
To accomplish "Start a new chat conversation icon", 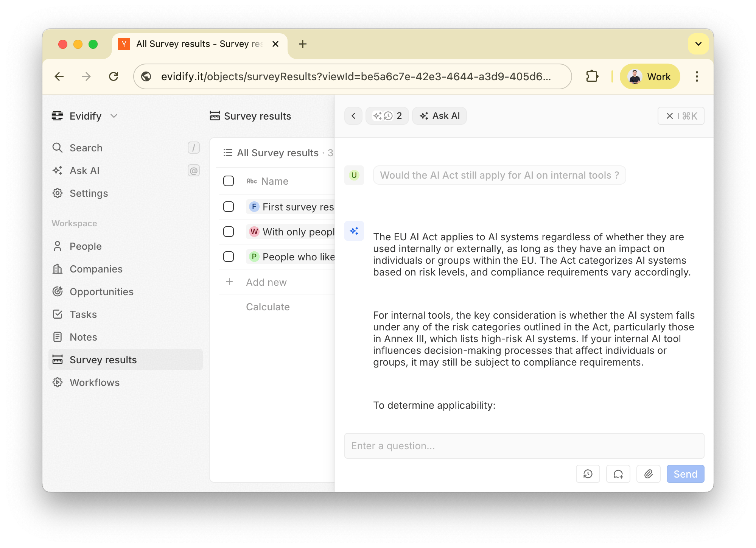I will [618, 474].
